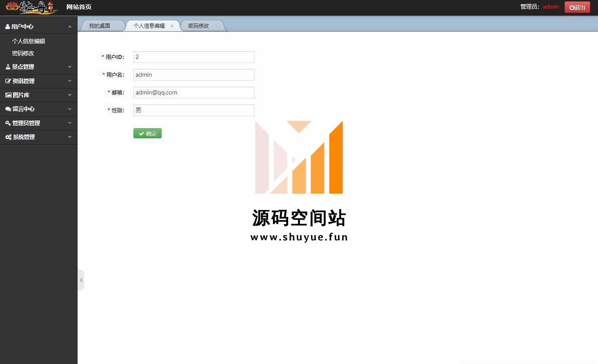This screenshot has width=598, height=364.
Task: Click the speech bubble icon beside 留言中心
Action: tap(8, 109)
